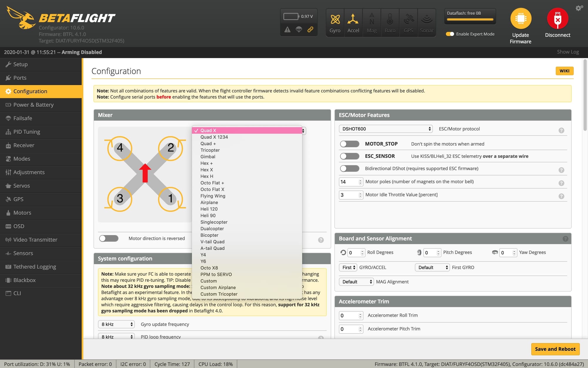Toggle Motor direction is reversed switch
Screen dimensions: 588x368
[x=109, y=238]
